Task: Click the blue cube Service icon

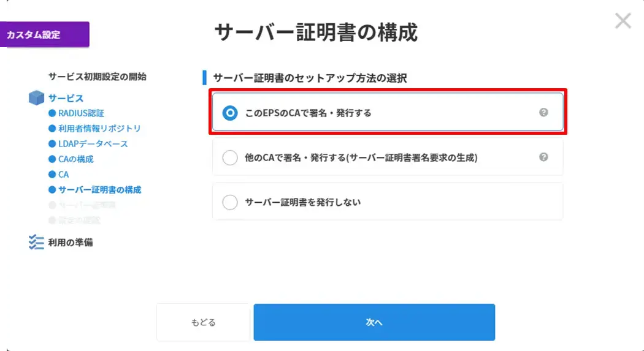Action: [37, 98]
